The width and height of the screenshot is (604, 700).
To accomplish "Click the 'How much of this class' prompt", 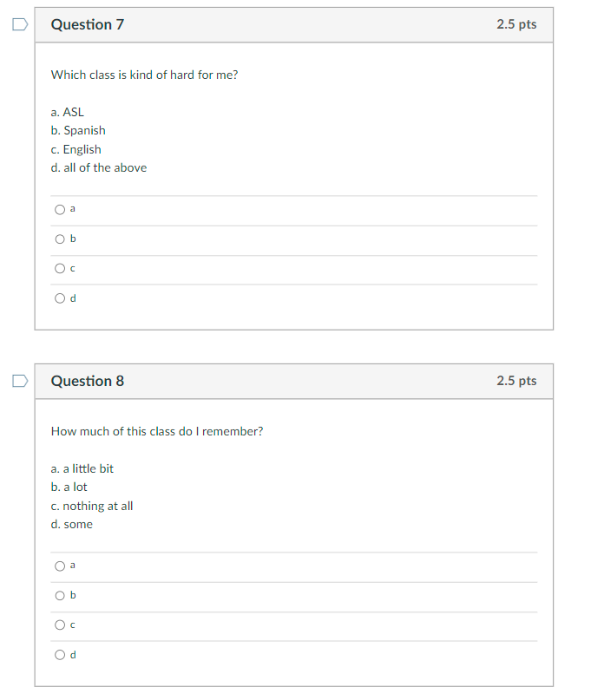I will [x=156, y=431].
